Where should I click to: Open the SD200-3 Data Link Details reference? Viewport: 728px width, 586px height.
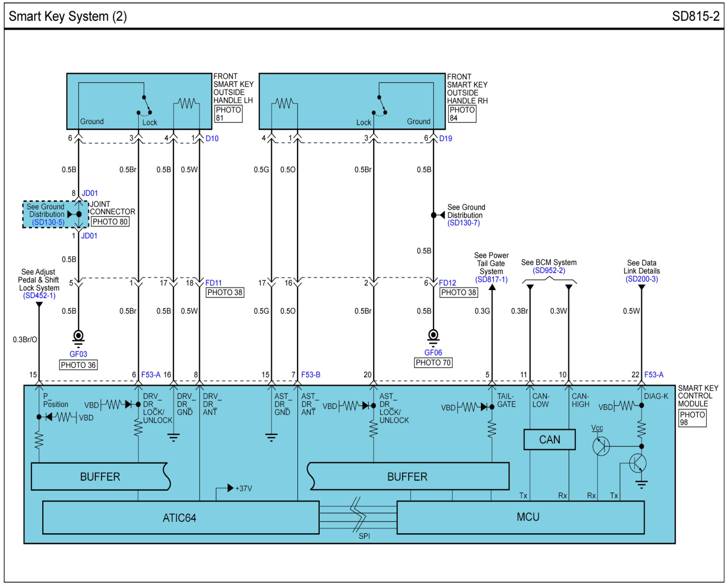(x=642, y=279)
